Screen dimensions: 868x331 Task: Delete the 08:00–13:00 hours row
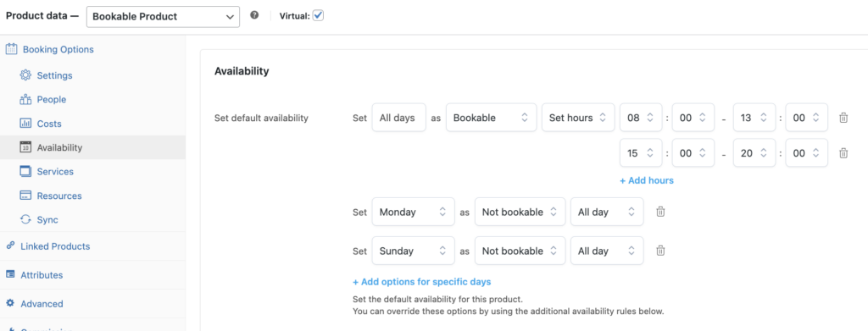pyautogui.click(x=843, y=118)
